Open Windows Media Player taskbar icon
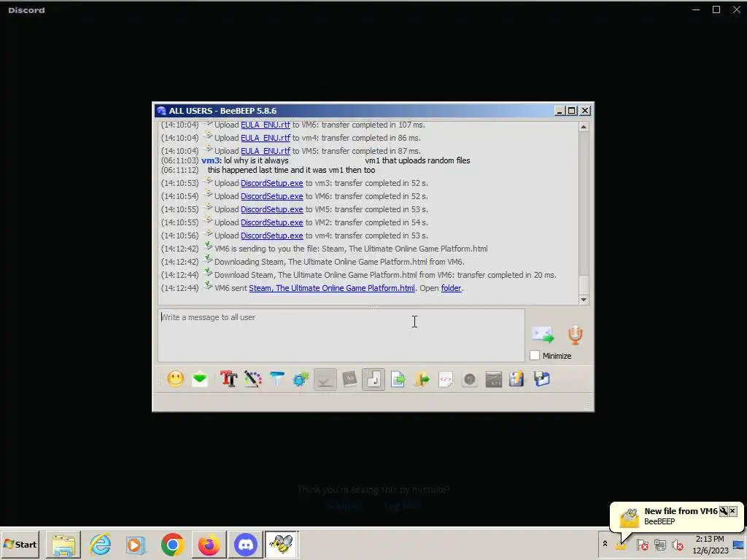The width and height of the screenshot is (747, 560). (136, 544)
